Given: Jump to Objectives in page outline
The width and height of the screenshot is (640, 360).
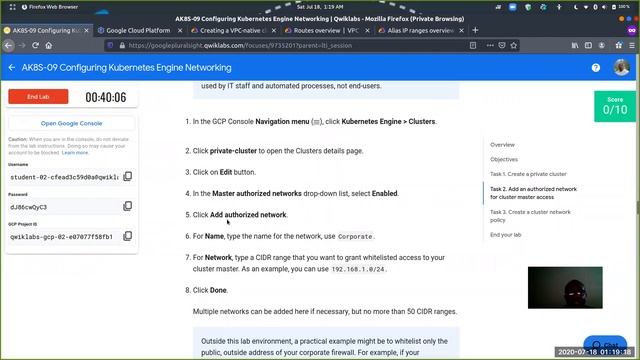Looking at the screenshot, I should pyautogui.click(x=504, y=160).
